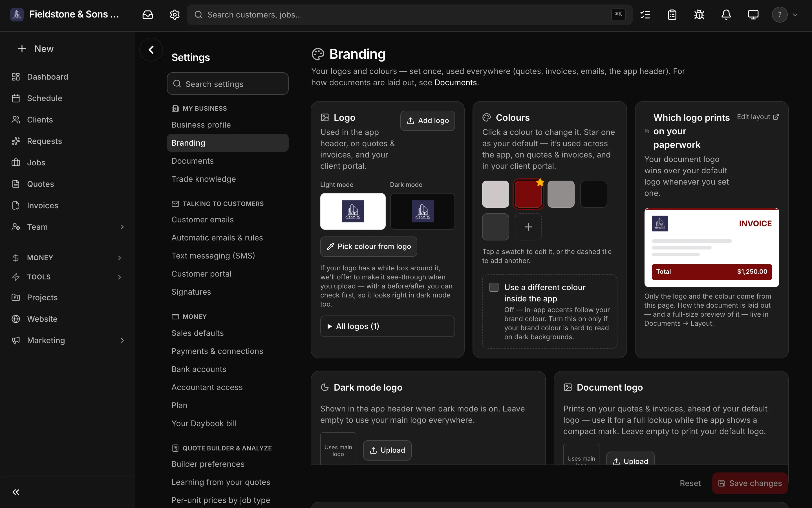Open Customer emails settings
This screenshot has width=812, height=508.
[x=228, y=220]
